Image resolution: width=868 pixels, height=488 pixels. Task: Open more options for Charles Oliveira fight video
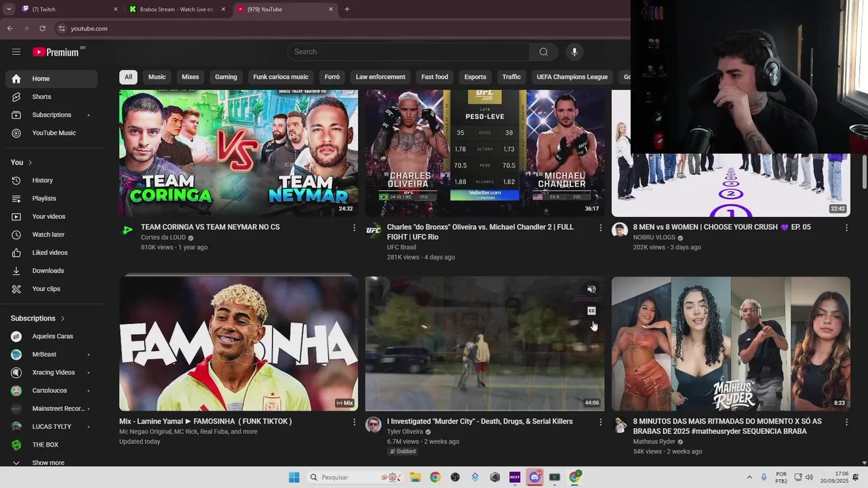(x=600, y=228)
